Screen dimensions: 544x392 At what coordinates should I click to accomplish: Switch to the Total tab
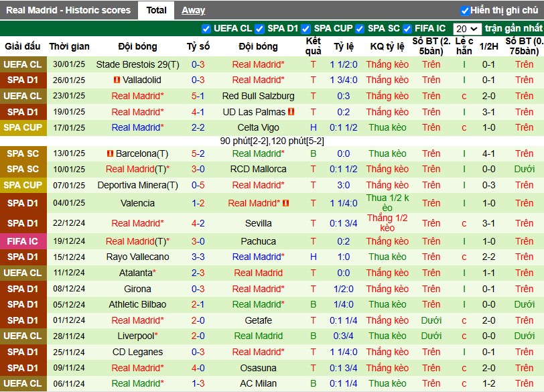pyautogui.click(x=156, y=11)
